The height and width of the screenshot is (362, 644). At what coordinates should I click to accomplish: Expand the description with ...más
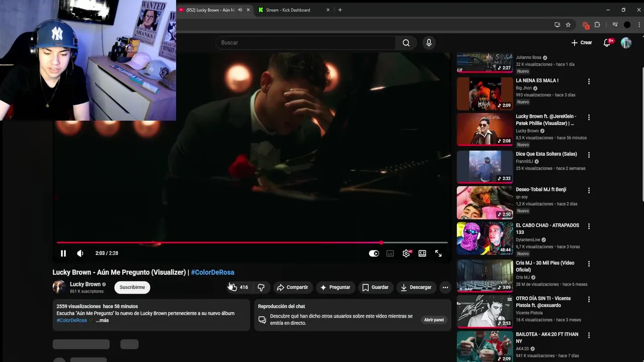102,320
